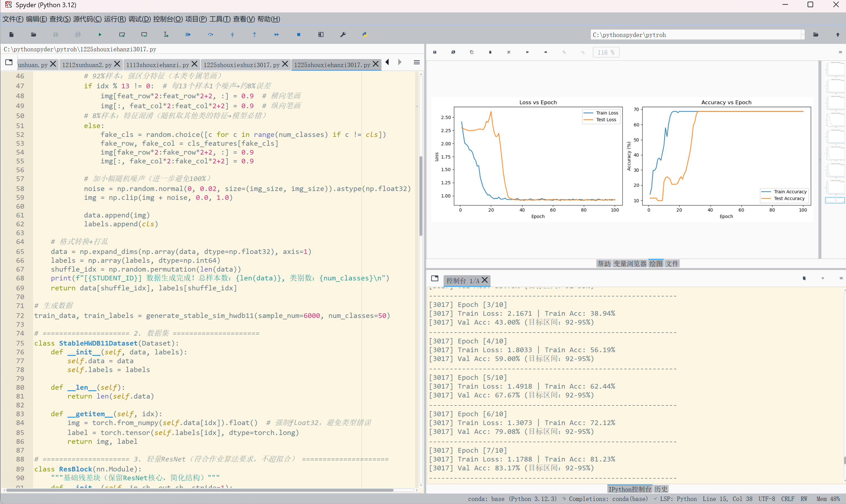Run the current file with green play icon
Image resolution: width=846 pixels, height=504 pixels.
(100, 35)
